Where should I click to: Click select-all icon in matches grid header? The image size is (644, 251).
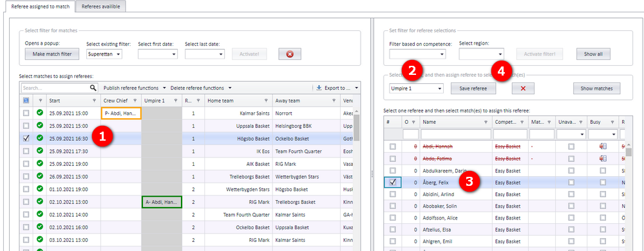[x=26, y=101]
